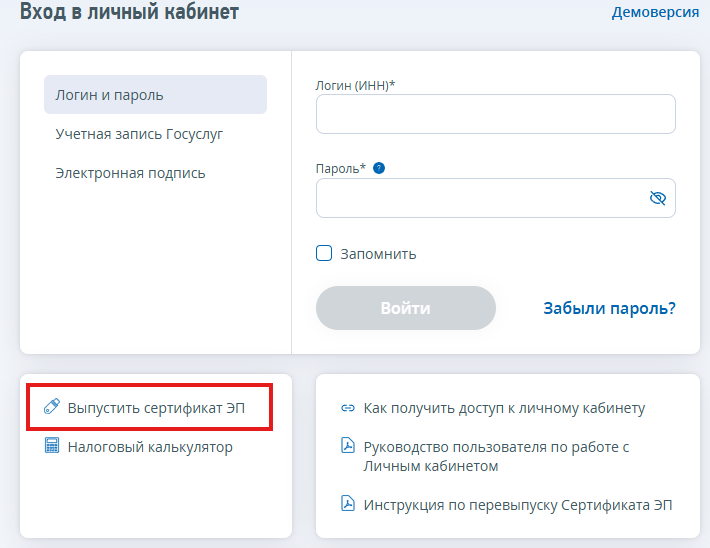Select the Логин и пароль tab
The width and height of the screenshot is (710, 548).
(x=155, y=95)
